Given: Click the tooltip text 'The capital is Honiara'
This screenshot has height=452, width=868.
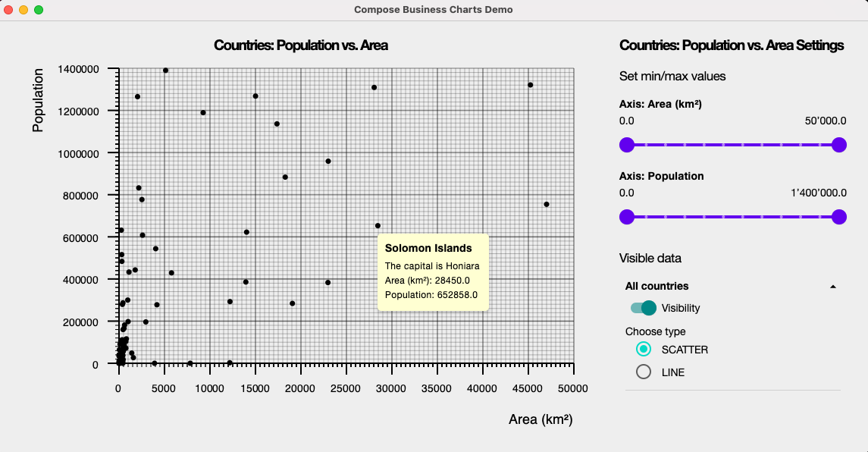Looking at the screenshot, I should [432, 266].
